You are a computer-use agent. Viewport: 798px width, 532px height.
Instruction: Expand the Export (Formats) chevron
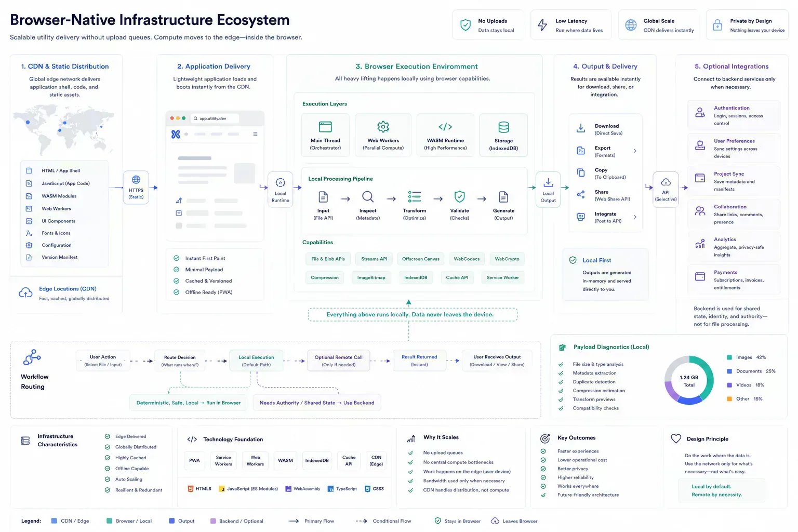tap(635, 151)
